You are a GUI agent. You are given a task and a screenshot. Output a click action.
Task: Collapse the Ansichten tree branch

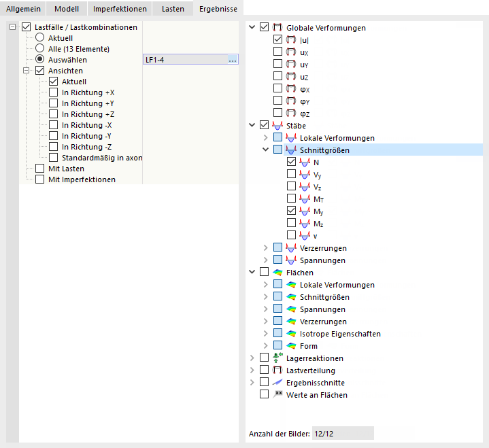click(x=27, y=71)
